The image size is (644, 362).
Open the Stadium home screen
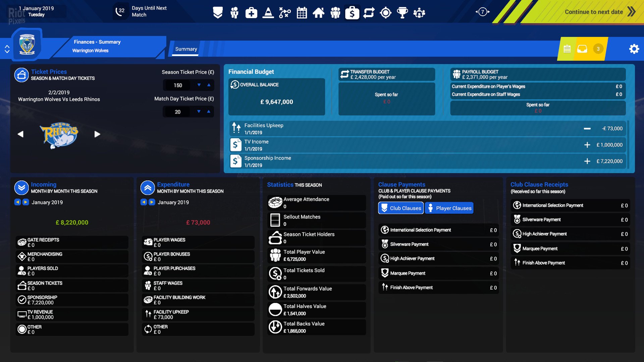tap(318, 12)
